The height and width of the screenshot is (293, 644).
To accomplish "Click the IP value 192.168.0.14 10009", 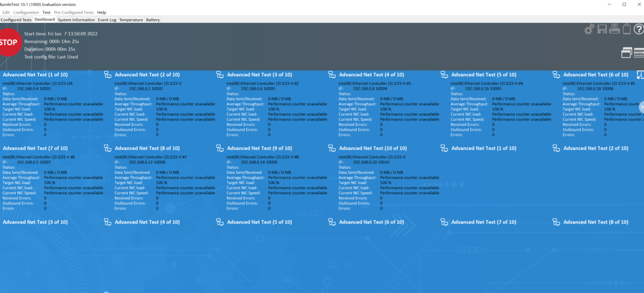I will click(x=259, y=162).
